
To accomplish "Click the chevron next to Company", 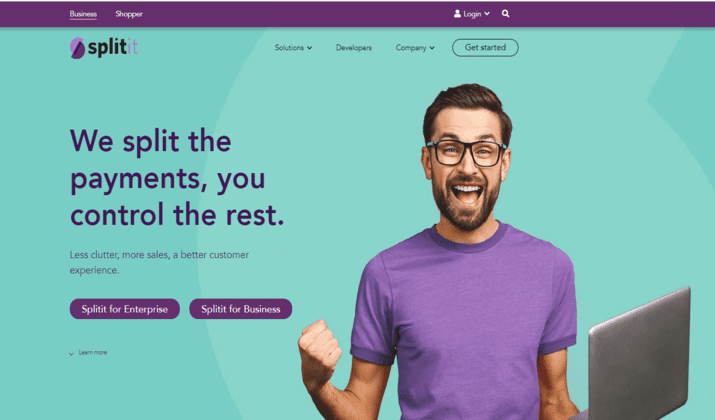I will pyautogui.click(x=432, y=48).
